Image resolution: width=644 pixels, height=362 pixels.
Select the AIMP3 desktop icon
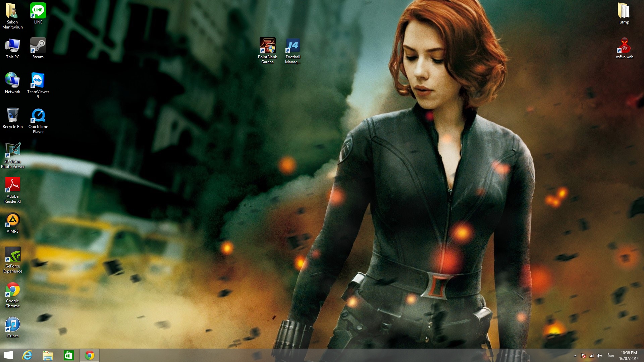tap(13, 220)
